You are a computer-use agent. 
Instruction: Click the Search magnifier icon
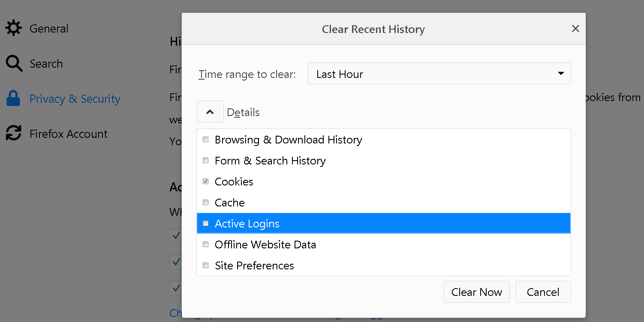coord(14,64)
